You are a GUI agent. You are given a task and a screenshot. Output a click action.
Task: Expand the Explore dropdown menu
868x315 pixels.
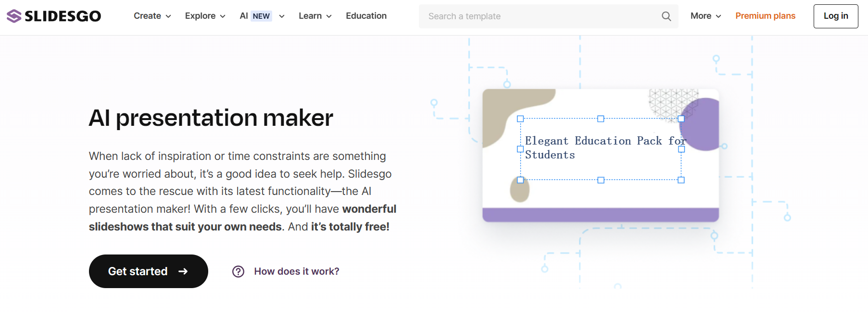click(x=205, y=16)
